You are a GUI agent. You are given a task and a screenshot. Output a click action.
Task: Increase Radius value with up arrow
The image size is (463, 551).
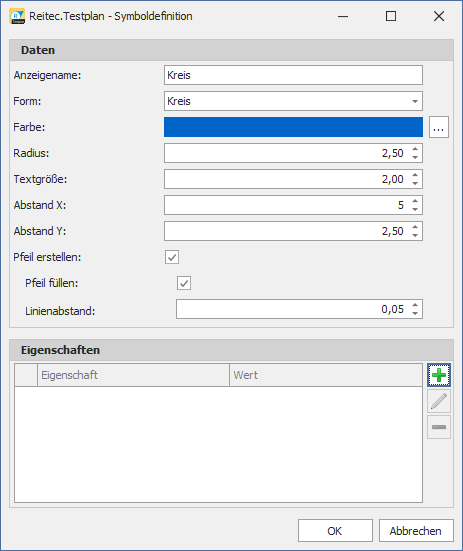coord(415,149)
